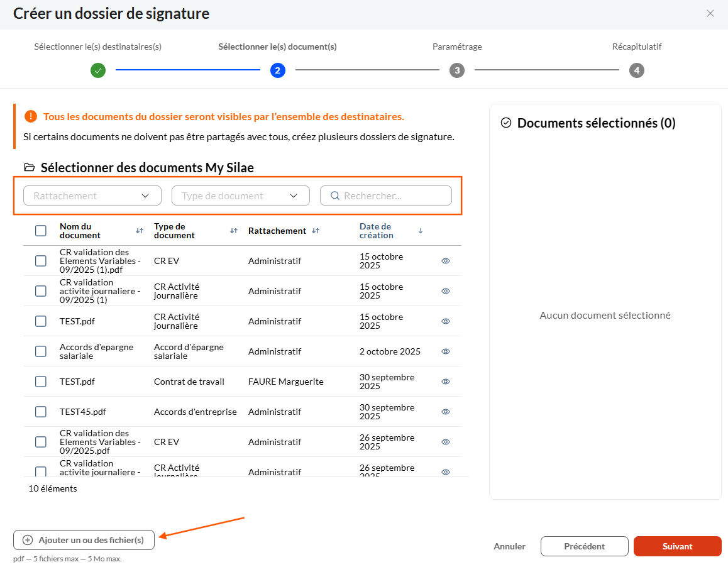Viewport: 728px width, 567px height.
Task: Click the Précédent button
Action: click(x=584, y=546)
